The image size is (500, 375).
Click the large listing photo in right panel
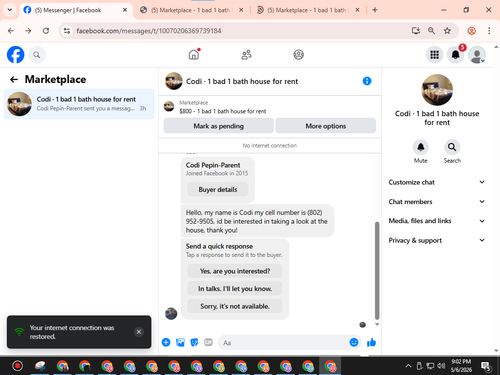click(x=437, y=90)
